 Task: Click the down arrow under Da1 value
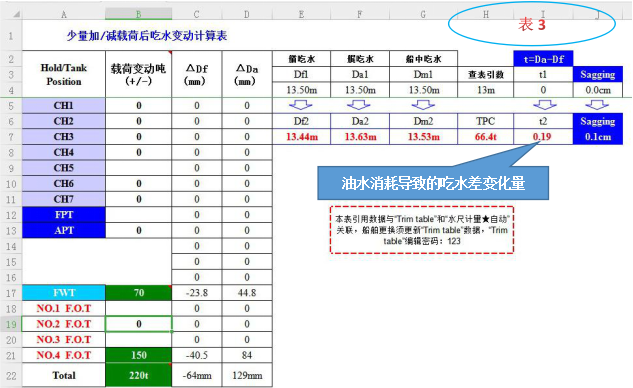(x=359, y=105)
